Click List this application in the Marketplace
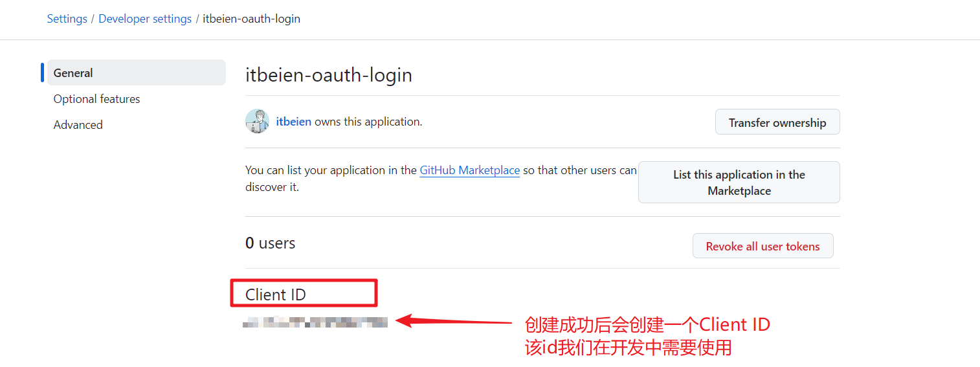 click(x=739, y=183)
